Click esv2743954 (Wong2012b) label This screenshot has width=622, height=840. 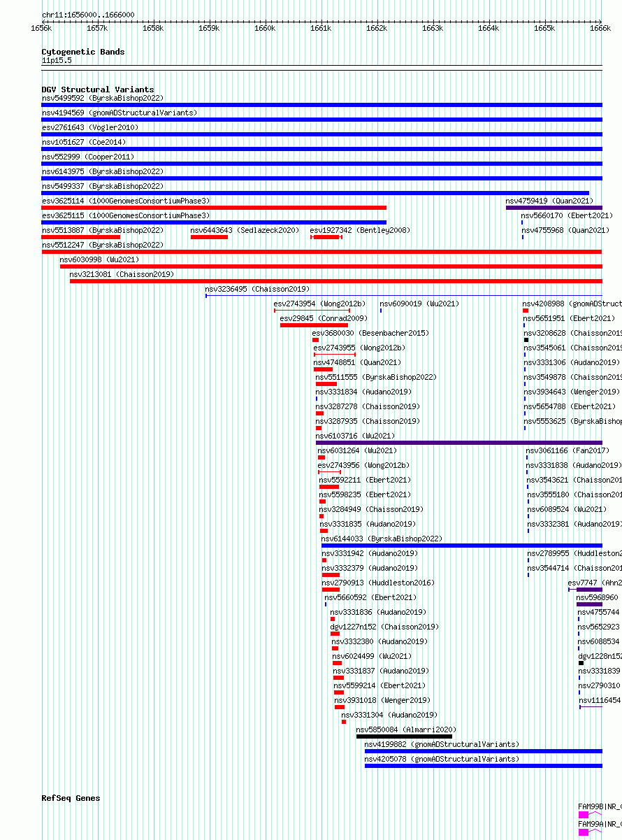point(319,304)
